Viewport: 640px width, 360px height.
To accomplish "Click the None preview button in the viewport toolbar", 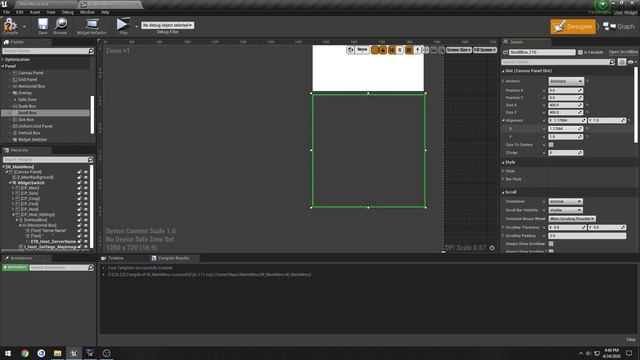I will point(362,50).
